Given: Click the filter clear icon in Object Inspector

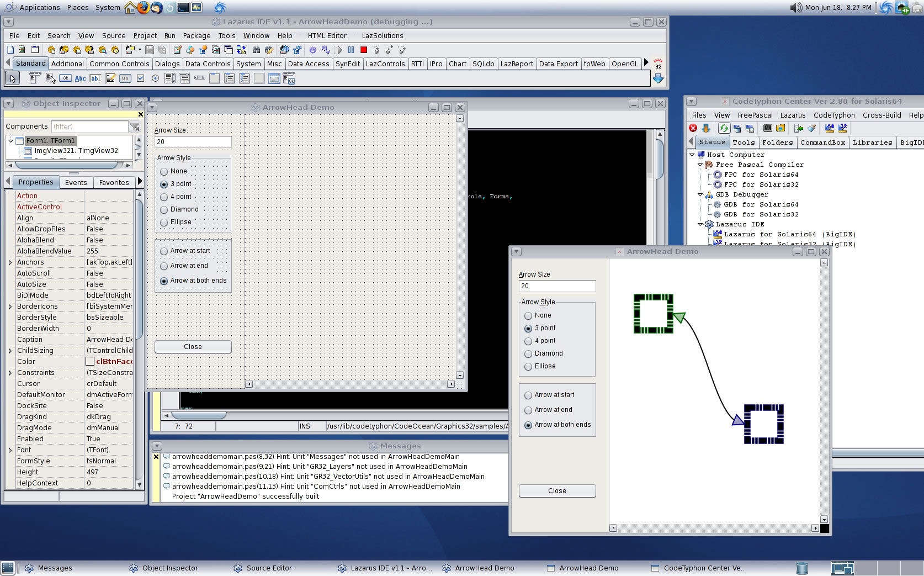Looking at the screenshot, I should pos(135,127).
